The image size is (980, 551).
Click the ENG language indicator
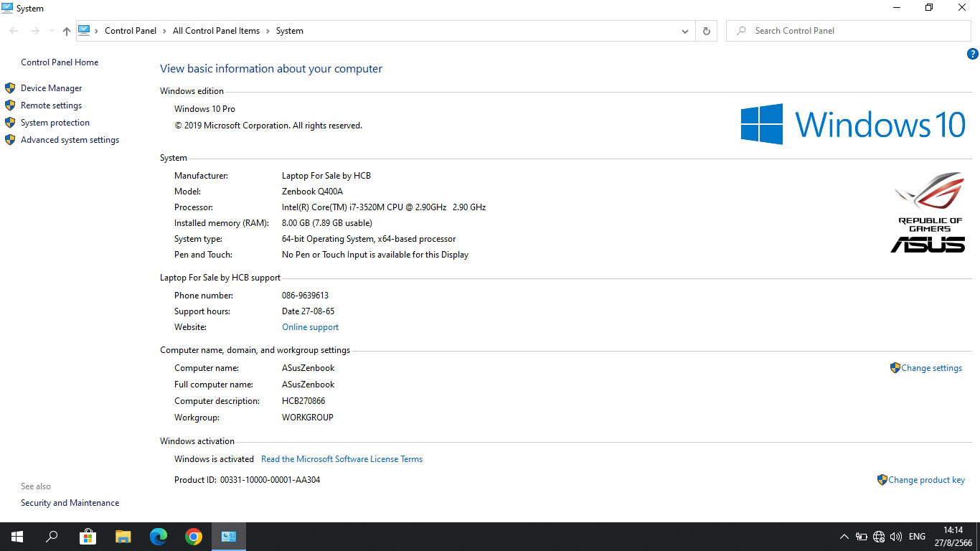(917, 537)
